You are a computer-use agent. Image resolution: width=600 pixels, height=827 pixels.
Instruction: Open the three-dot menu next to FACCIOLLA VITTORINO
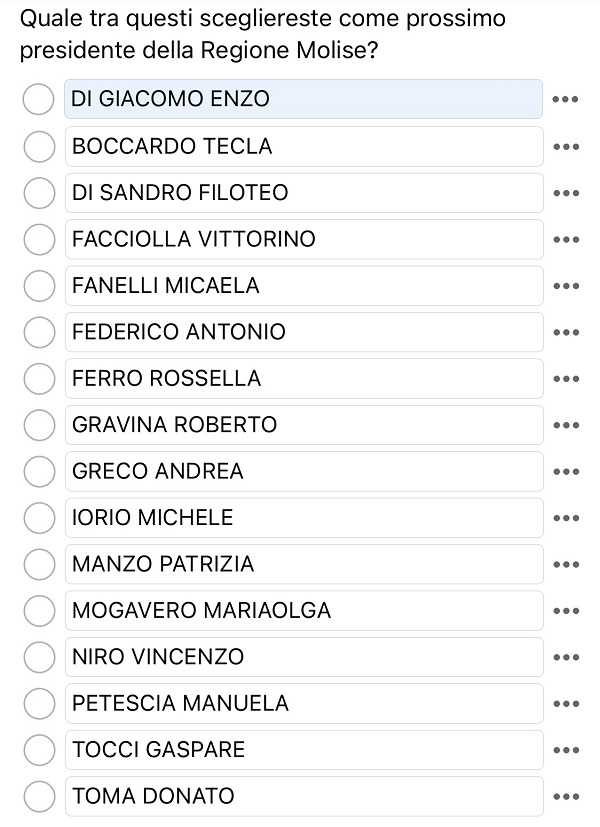(566, 239)
